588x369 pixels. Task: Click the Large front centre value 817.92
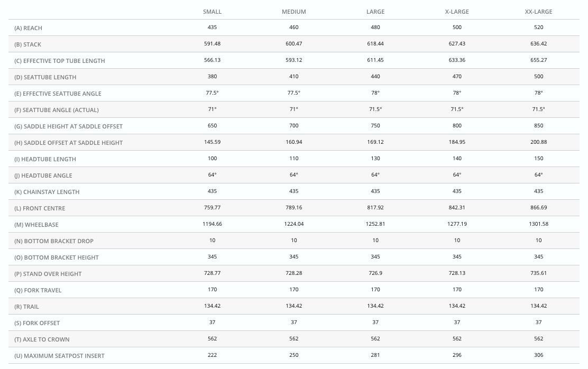375,208
